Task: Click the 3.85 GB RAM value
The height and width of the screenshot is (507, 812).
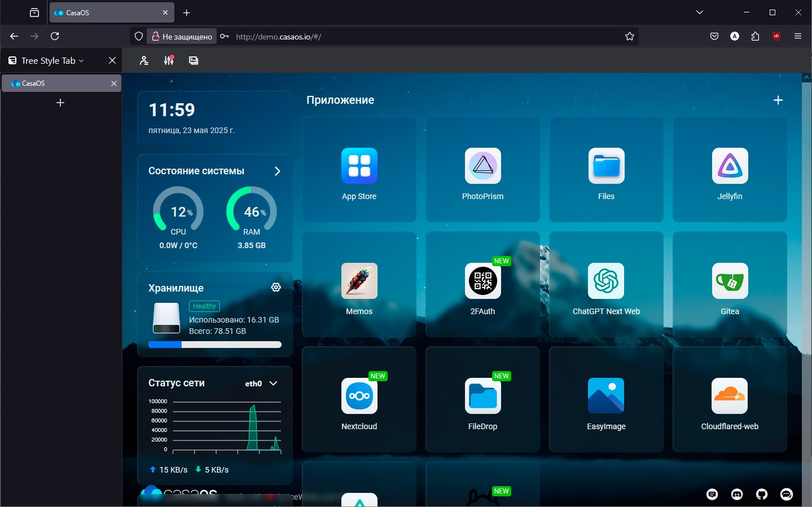Action: tap(252, 245)
